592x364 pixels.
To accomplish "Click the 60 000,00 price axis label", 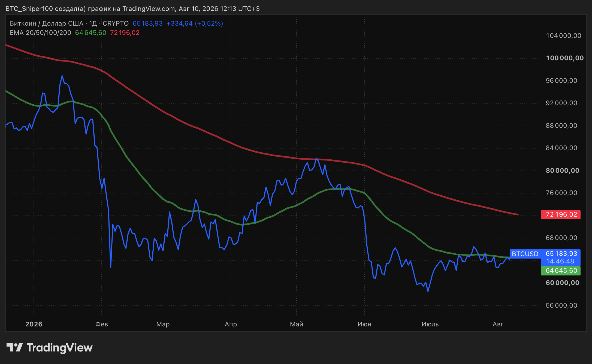I will click(x=562, y=283).
